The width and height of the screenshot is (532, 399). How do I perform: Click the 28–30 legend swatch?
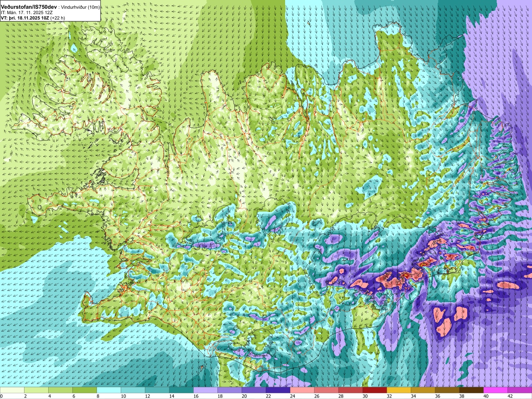click(x=350, y=390)
